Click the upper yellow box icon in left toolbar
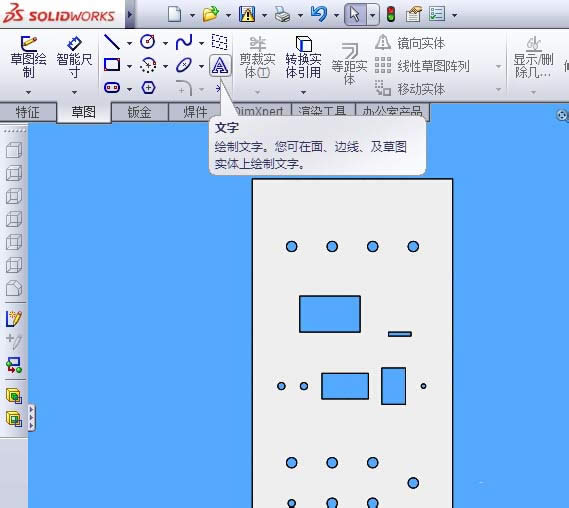 14,396
